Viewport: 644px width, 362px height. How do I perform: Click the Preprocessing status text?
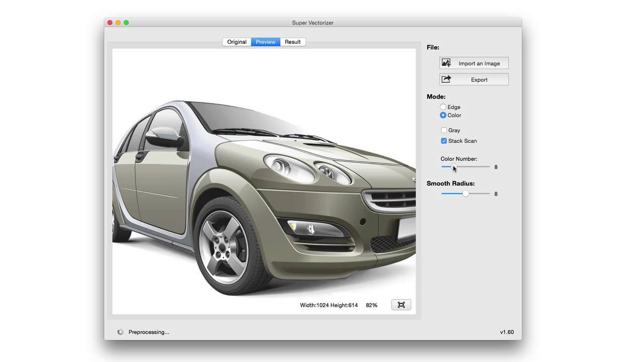click(148, 332)
